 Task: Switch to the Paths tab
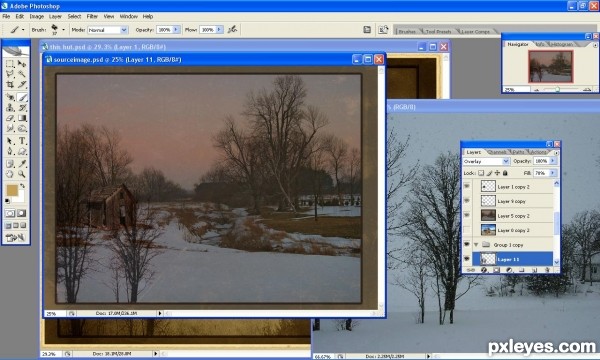(518, 152)
